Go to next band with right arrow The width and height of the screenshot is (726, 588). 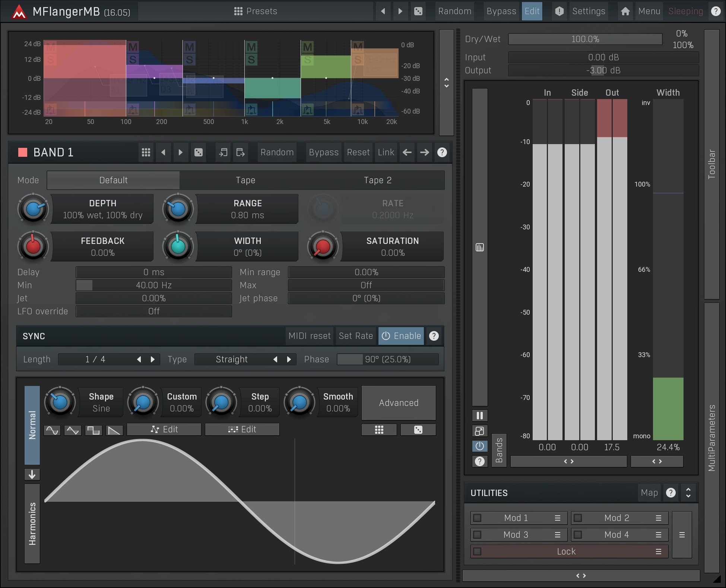[x=424, y=152]
